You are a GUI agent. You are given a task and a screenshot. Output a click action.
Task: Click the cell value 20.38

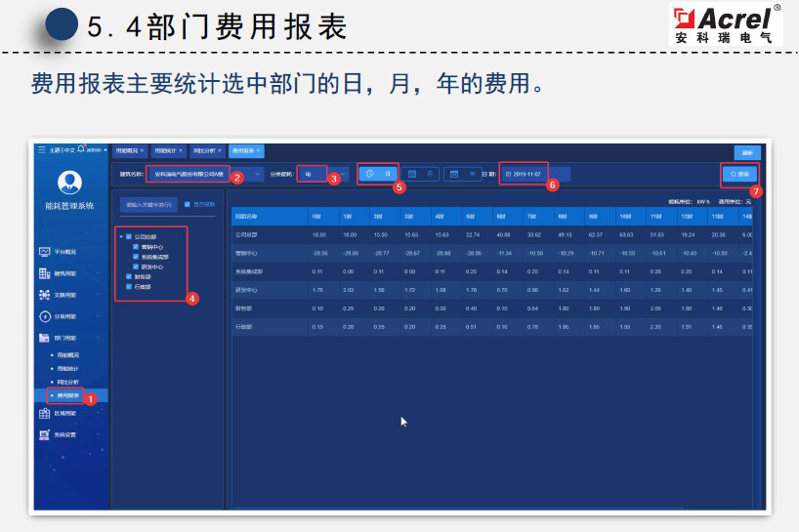point(719,235)
